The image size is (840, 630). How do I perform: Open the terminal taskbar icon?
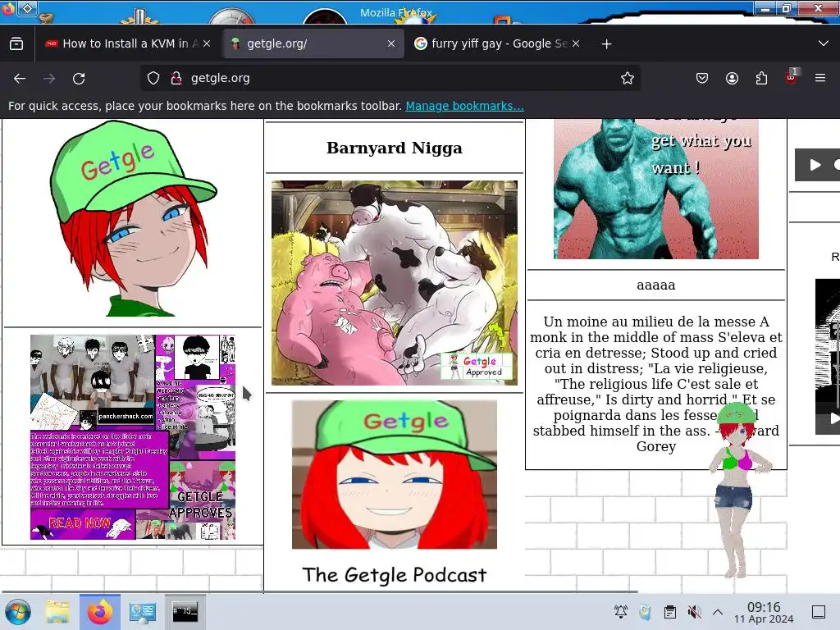pos(185,612)
